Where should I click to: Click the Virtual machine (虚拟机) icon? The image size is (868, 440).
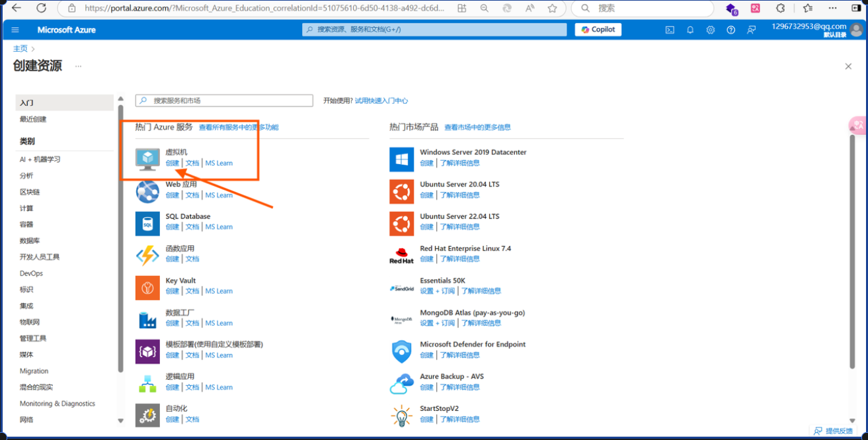[147, 159]
